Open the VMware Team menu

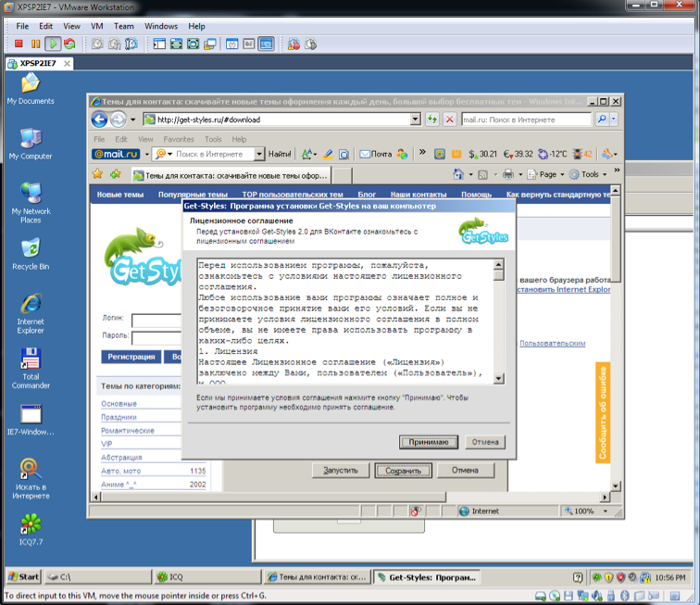124,26
